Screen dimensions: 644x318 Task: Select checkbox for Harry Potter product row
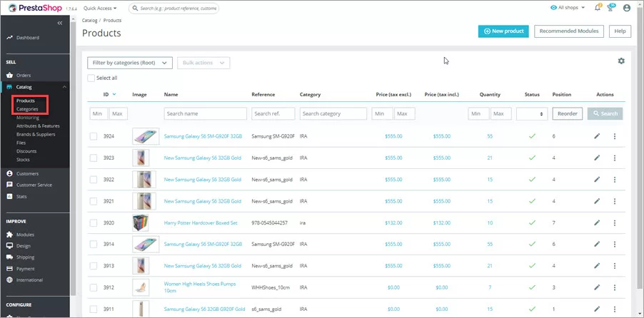coord(94,223)
